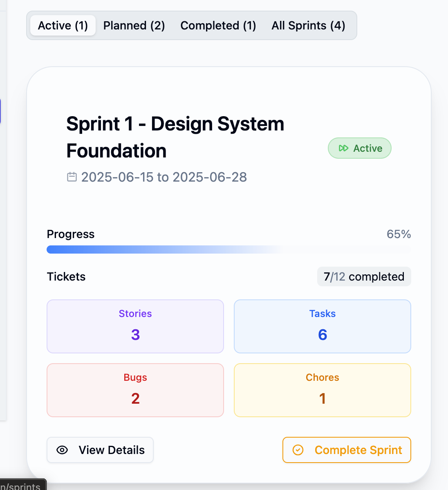Select the Completed (1) tab

218,25
